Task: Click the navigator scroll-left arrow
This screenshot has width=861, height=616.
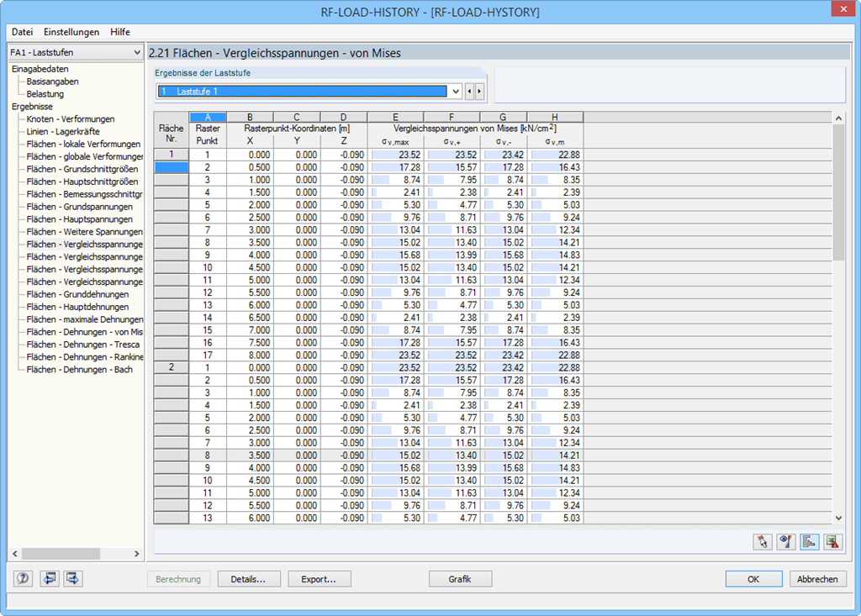Action: pos(15,554)
